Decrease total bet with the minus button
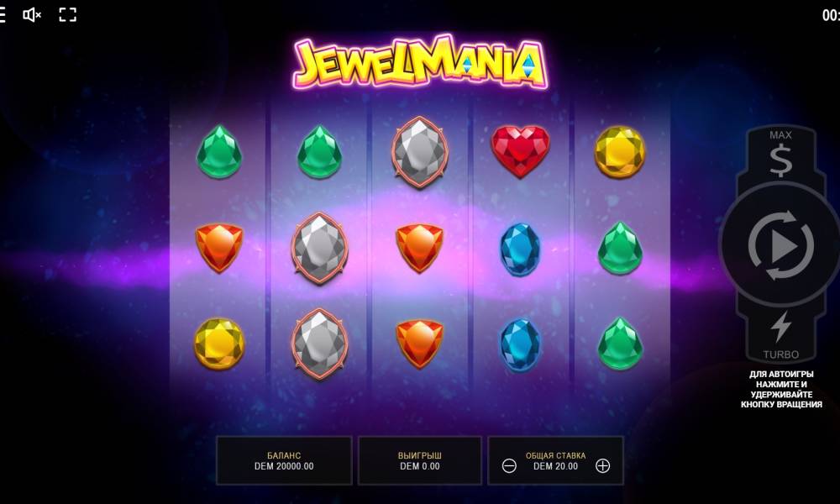 [509, 466]
